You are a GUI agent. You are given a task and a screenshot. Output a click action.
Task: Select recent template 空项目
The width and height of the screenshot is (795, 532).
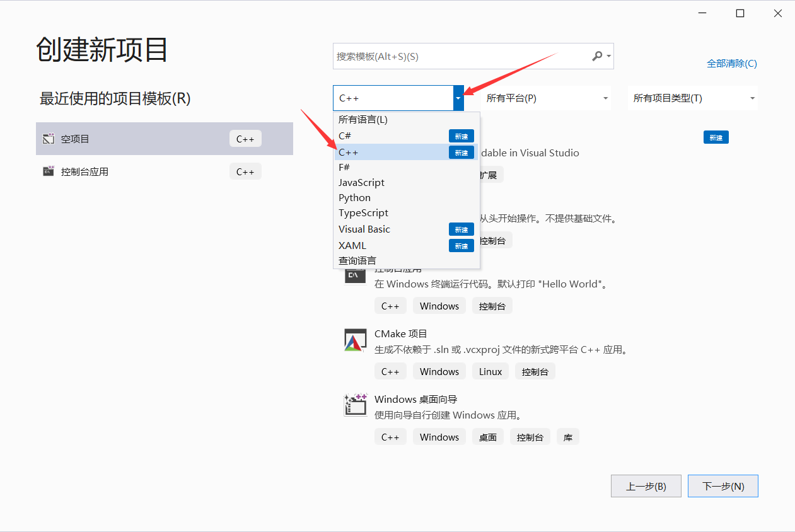coord(165,139)
